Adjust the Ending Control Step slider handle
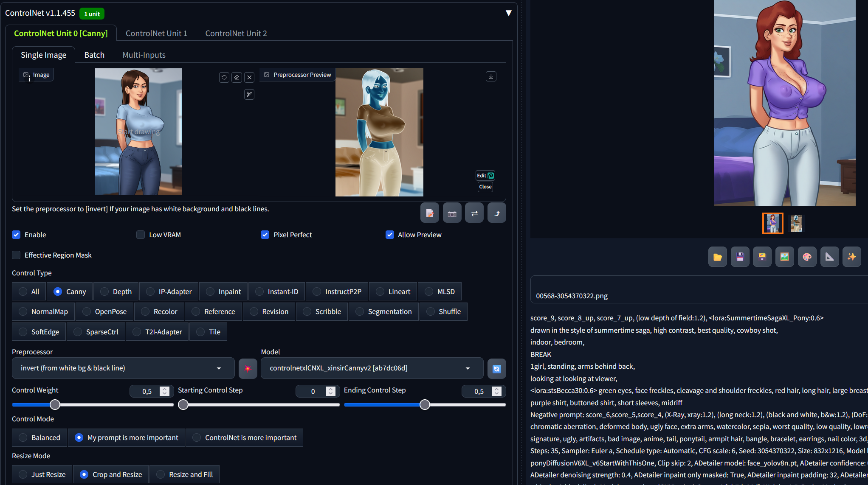This screenshot has width=868, height=485. (425, 405)
